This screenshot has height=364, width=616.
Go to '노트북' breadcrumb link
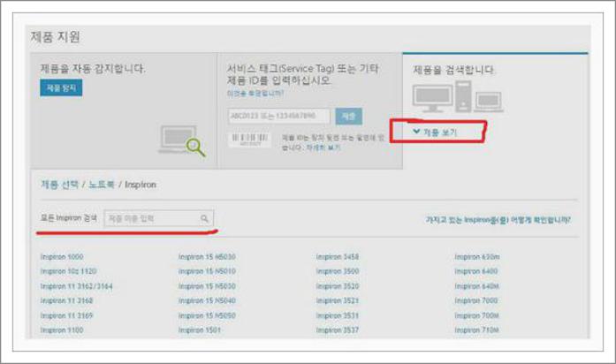tap(102, 185)
